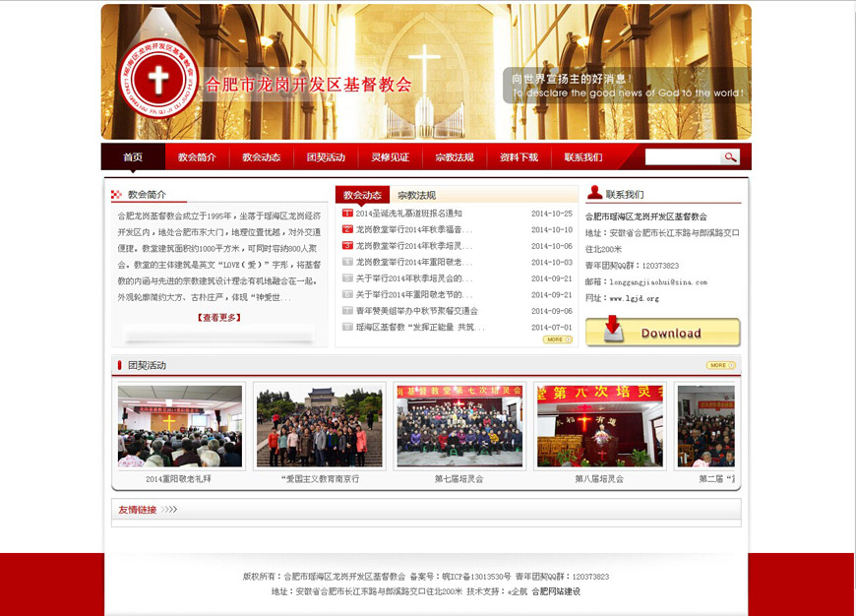Switch to the 宗教法规 tab
The height and width of the screenshot is (616, 856).
click(415, 195)
